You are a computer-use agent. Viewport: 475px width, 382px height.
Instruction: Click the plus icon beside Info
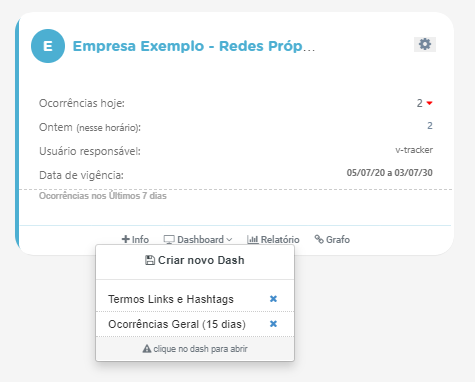click(126, 239)
